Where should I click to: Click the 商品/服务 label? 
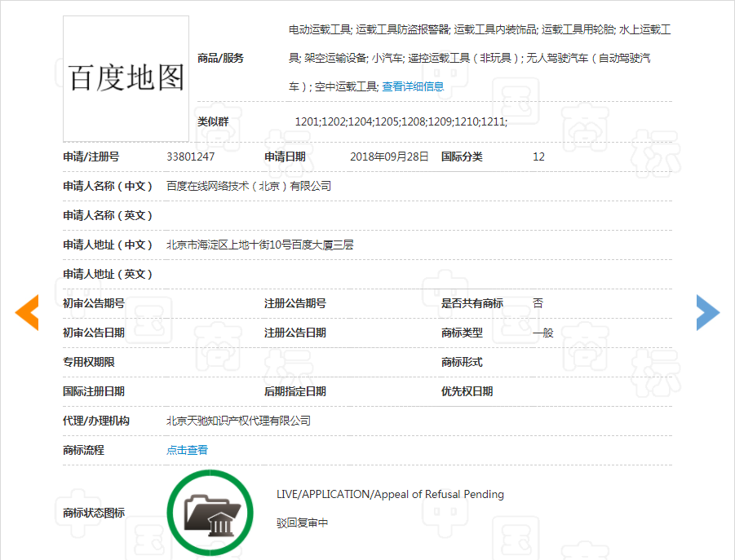(220, 58)
